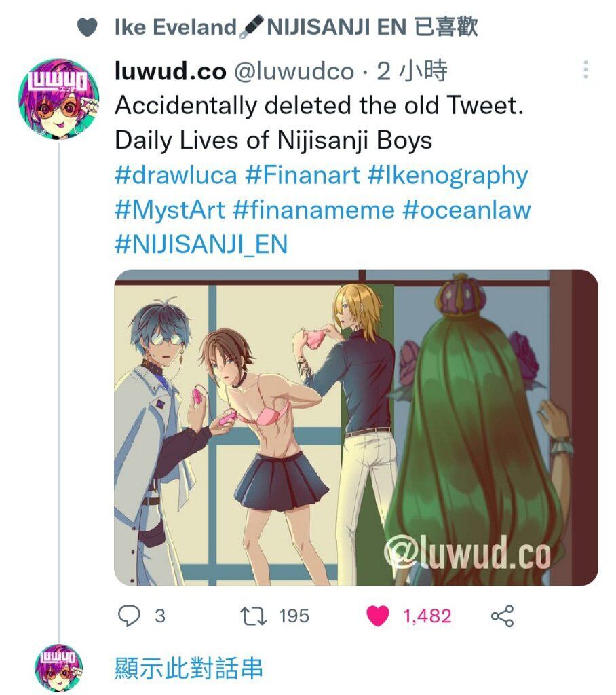Image resolution: width=616 pixels, height=695 pixels.
Task: Tap the grey heart liked-by icon
Action: [x=88, y=27]
